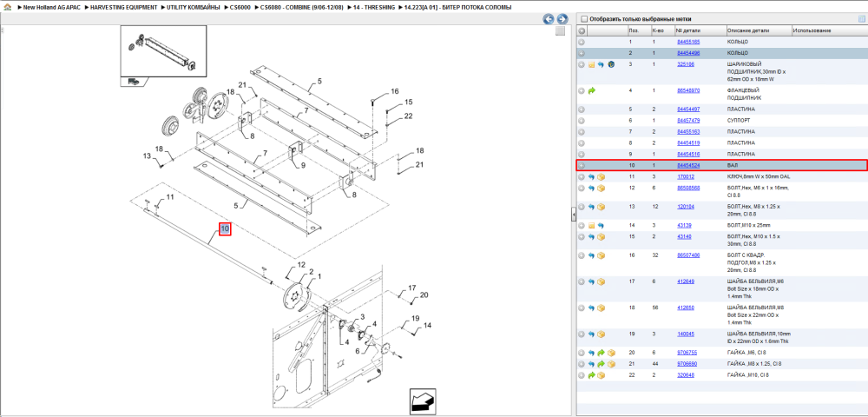Click the box icon for part 9706690
This screenshot has height=417, width=868.
(611, 364)
